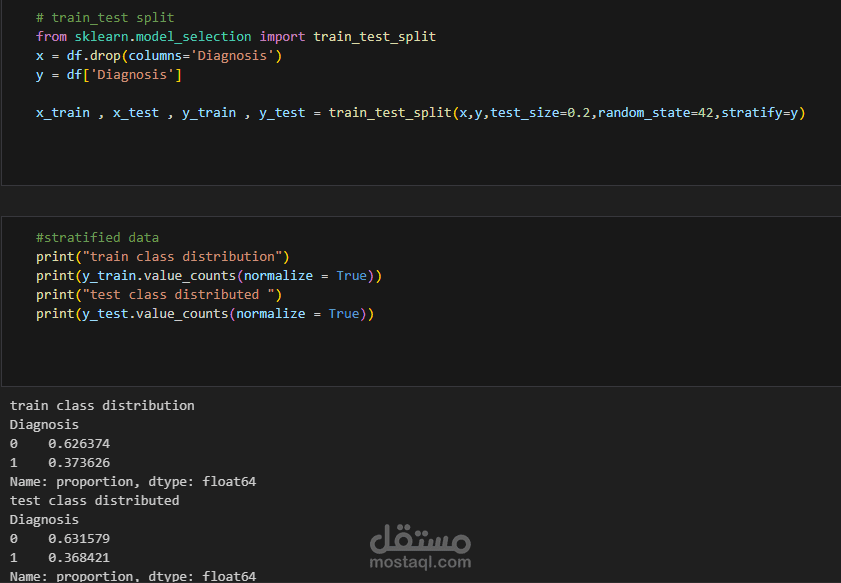This screenshot has width=841, height=583.
Task: Click output text 'train class distribution'
Action: (x=102, y=405)
